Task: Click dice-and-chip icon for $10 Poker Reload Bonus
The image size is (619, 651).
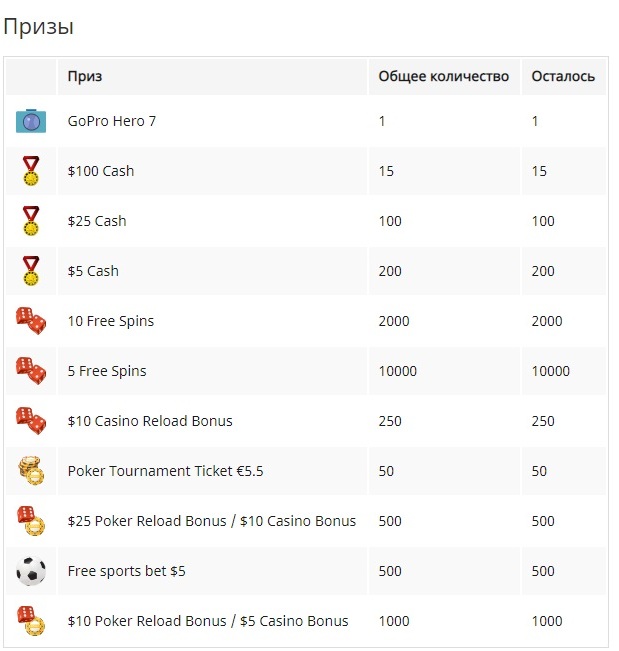Action: pyautogui.click(x=31, y=621)
